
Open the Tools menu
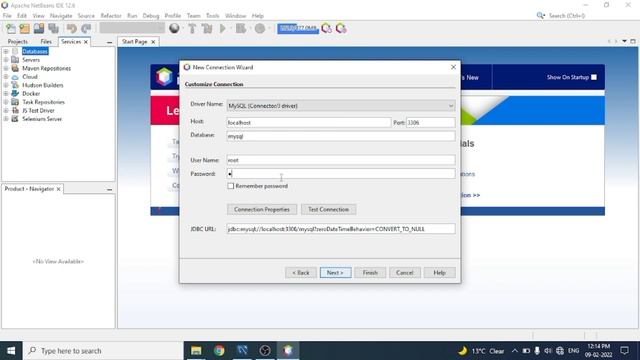pos(212,16)
